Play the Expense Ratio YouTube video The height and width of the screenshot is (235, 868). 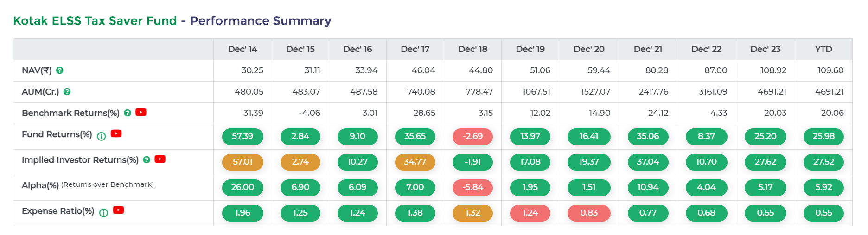(x=119, y=210)
